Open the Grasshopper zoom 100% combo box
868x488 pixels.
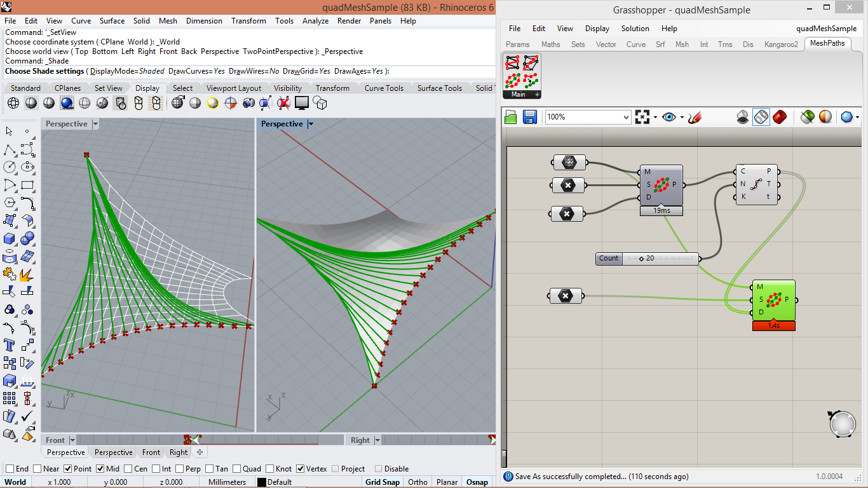tap(588, 117)
